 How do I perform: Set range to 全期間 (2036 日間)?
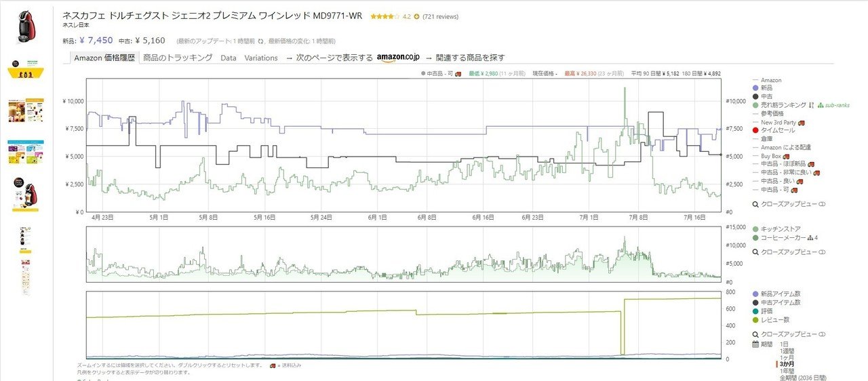804,378
